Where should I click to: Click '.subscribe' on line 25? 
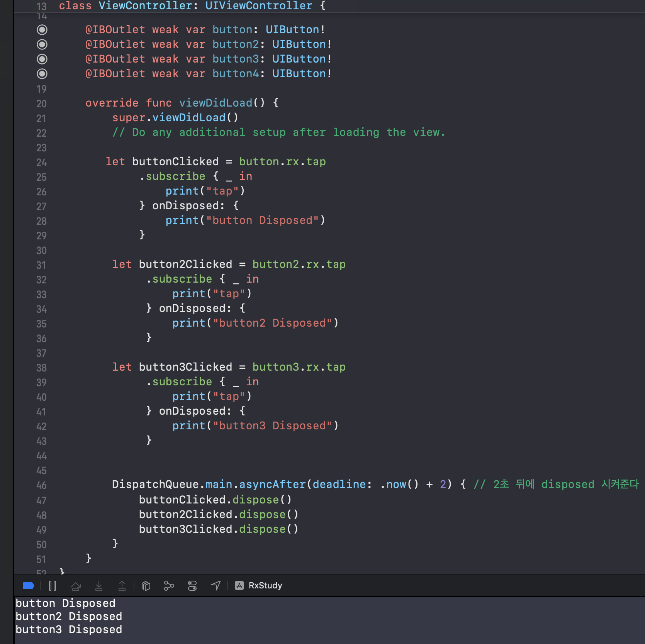pyautogui.click(x=172, y=176)
